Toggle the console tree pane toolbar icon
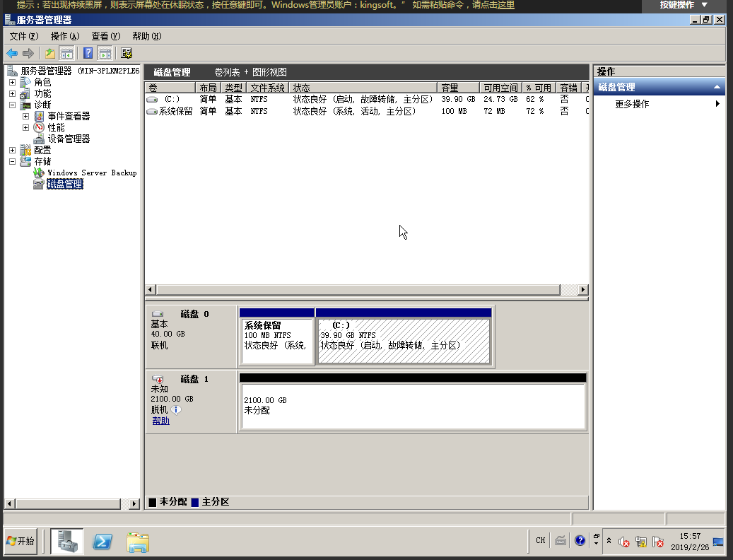The height and width of the screenshot is (560, 733). click(67, 53)
